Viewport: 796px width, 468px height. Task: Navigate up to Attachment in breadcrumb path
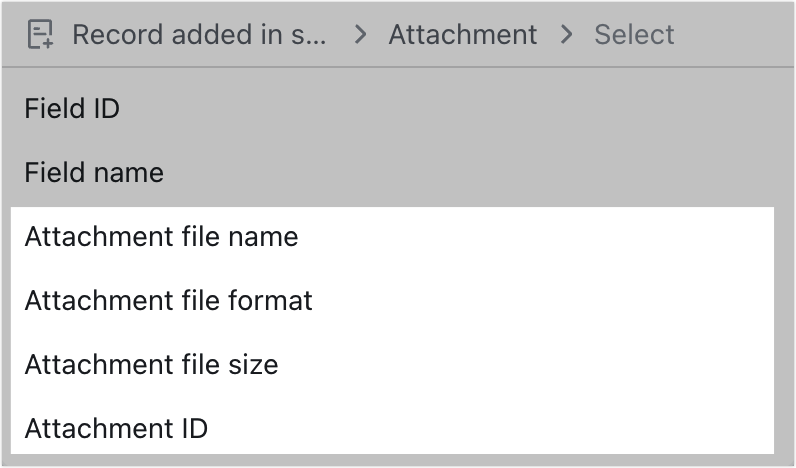(463, 35)
